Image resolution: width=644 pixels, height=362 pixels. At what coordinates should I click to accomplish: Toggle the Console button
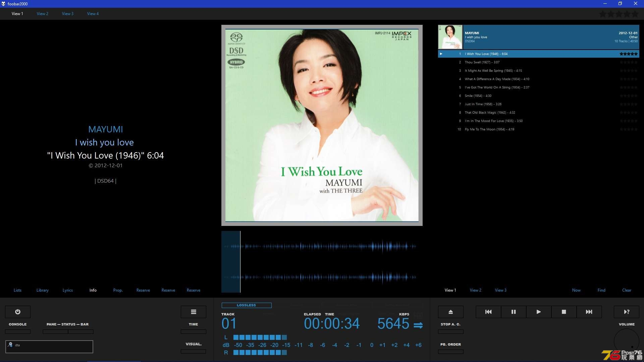click(18, 331)
